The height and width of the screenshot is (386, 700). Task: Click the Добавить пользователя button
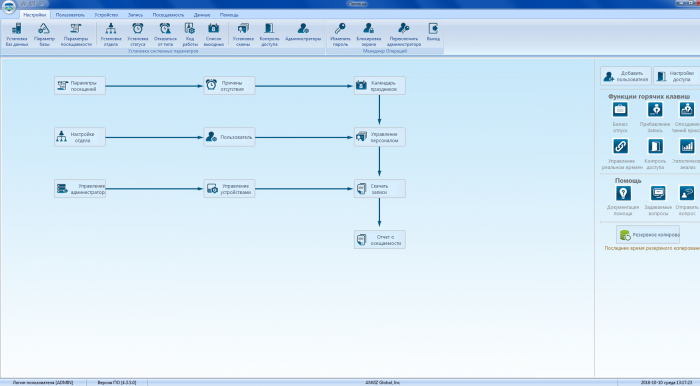pyautogui.click(x=626, y=76)
